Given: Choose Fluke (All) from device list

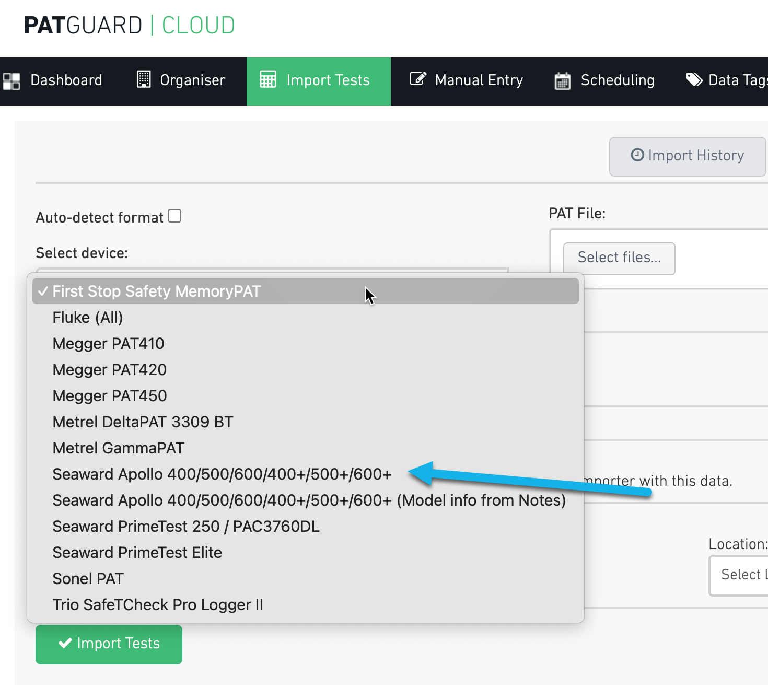Looking at the screenshot, I should (306, 317).
